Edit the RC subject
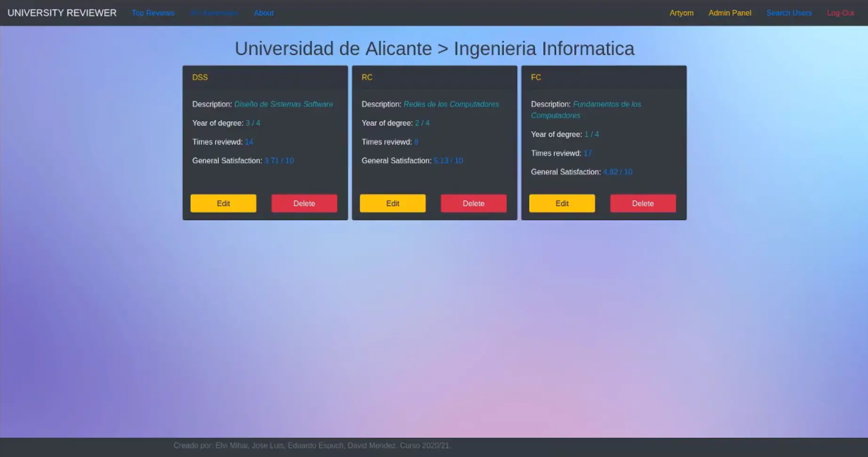 tap(392, 203)
